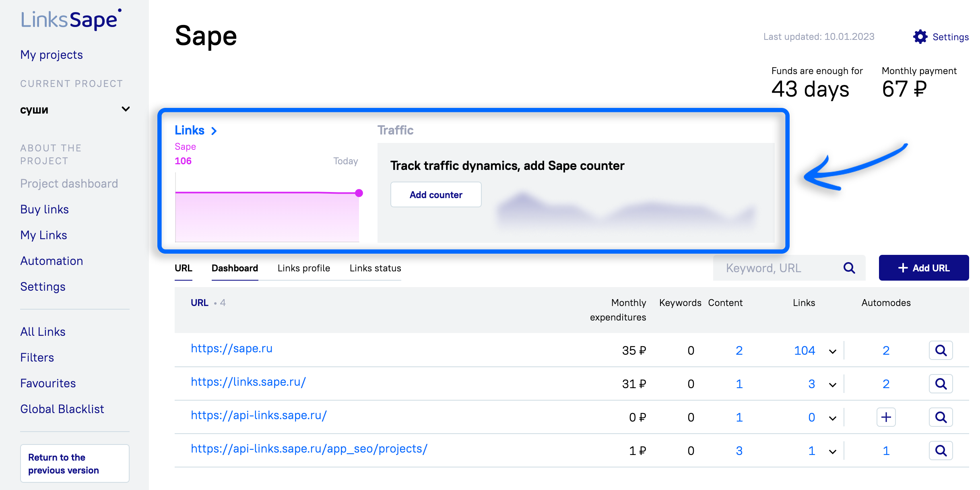
Task: Click links count 1 in app_seo/projects row
Action: click(x=811, y=451)
